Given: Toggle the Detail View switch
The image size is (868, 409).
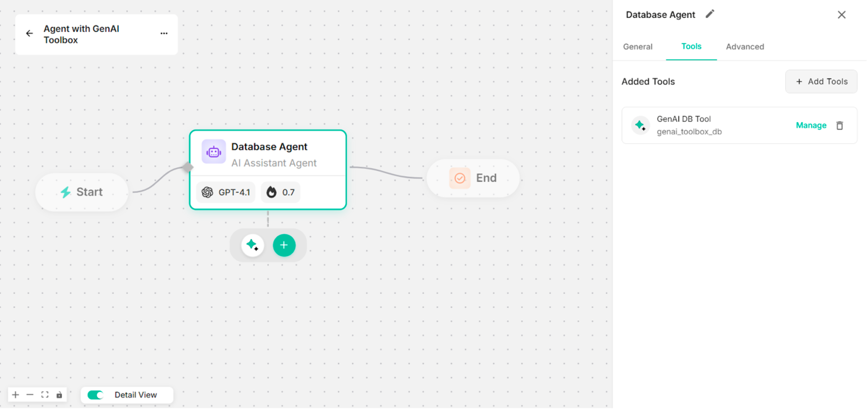Looking at the screenshot, I should pyautogui.click(x=95, y=395).
